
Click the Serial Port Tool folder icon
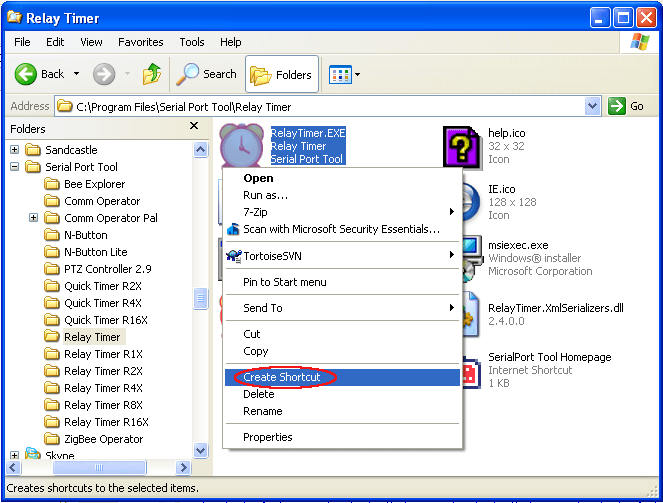tap(33, 167)
